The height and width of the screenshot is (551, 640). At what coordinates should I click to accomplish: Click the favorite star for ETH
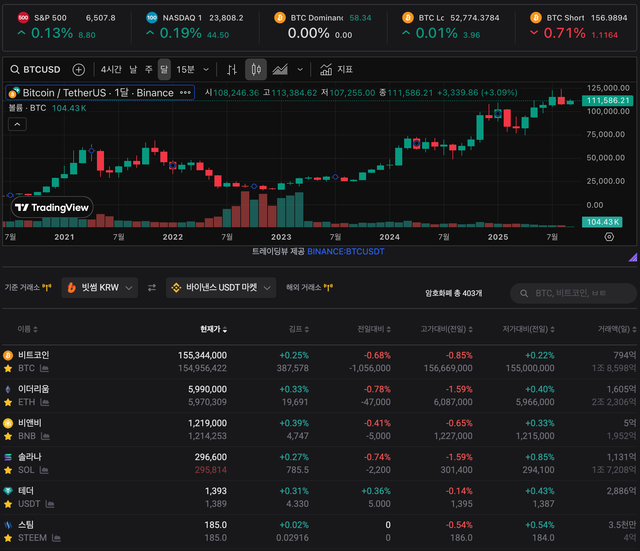pos(8,402)
